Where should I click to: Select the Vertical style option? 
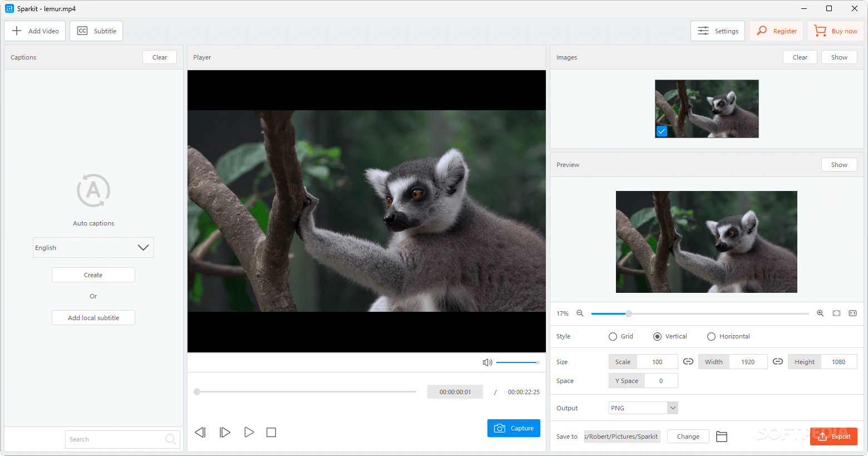click(670, 336)
